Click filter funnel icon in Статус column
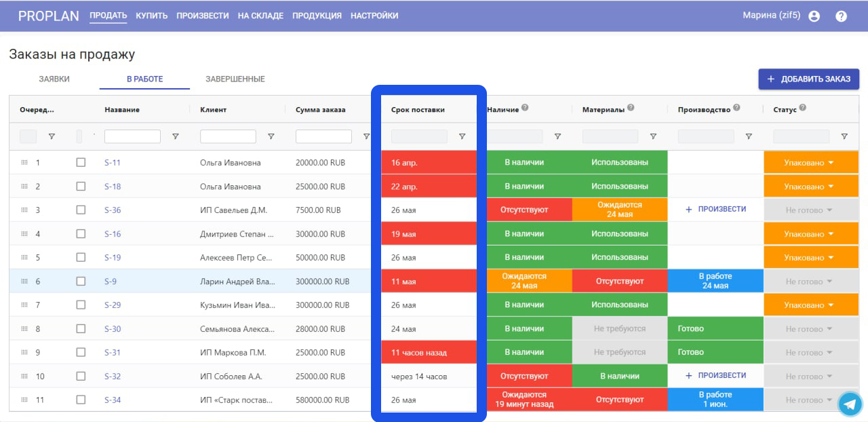Screen dimensions: 868x422 tap(844, 136)
